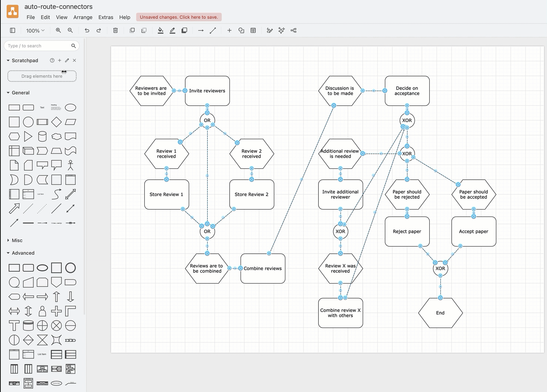Screen dimensions: 547x392
Task: Click the bring to front icon
Action: [x=132, y=30]
